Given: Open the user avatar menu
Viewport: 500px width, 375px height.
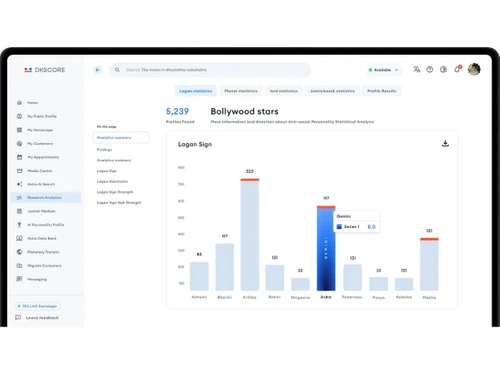Looking at the screenshot, I should [x=474, y=69].
